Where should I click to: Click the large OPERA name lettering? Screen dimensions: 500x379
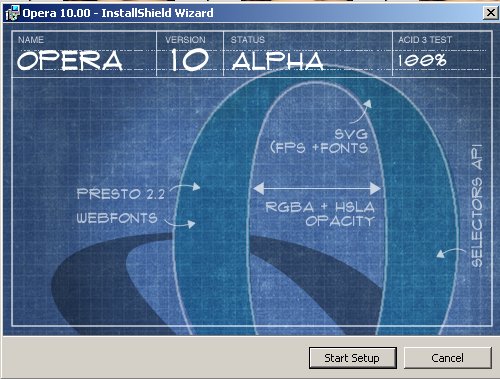[70, 61]
